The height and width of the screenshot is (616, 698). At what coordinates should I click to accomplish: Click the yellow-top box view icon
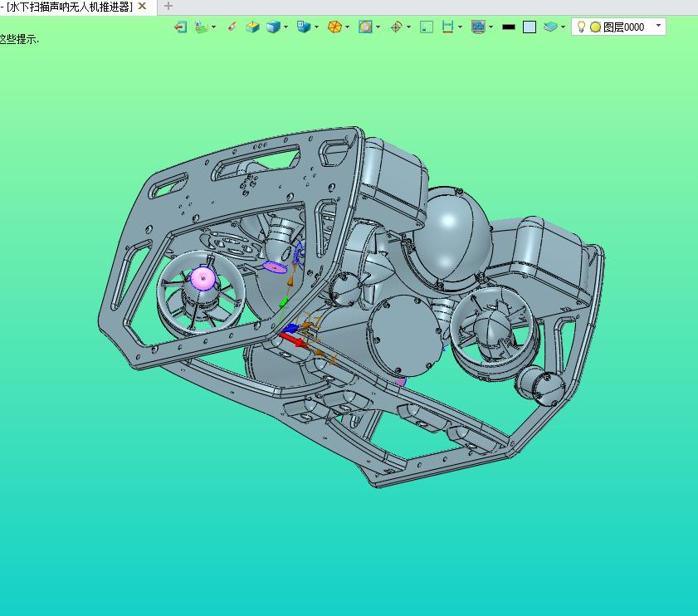click(x=252, y=27)
